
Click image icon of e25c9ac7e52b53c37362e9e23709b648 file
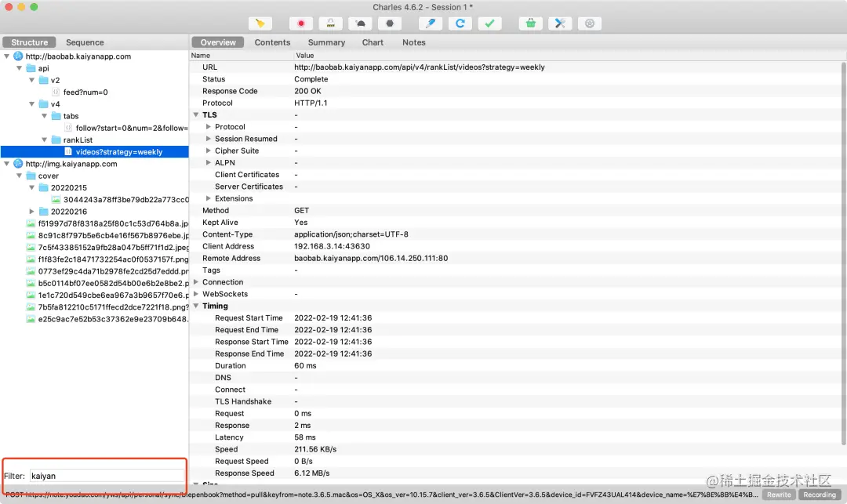pos(31,319)
